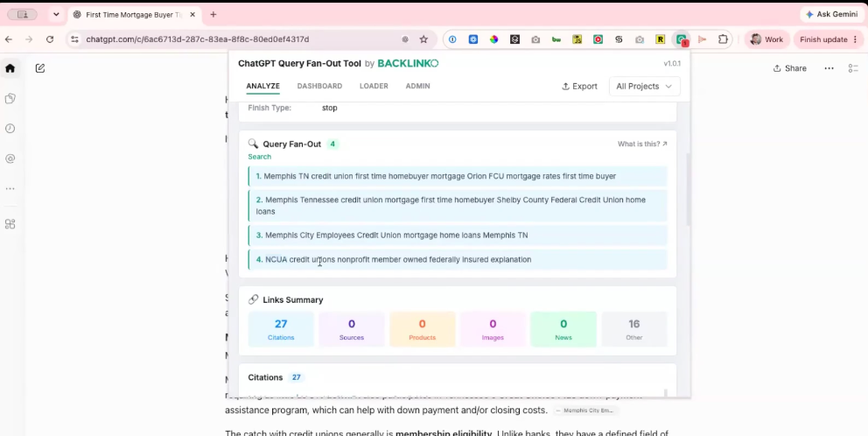868x436 pixels.
Task: Toggle the panel icon right of Share
Action: pos(853,68)
